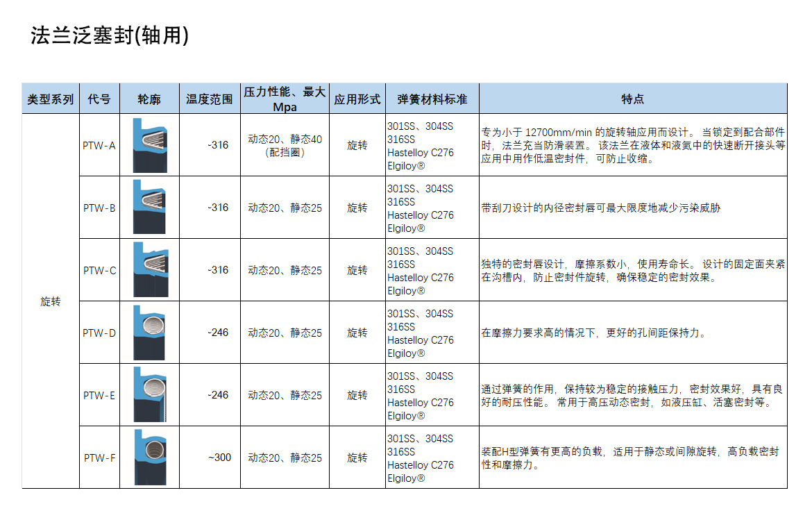Click 旋转 application cell in PTW-B row
This screenshot has height=511, width=812.
pos(357,208)
